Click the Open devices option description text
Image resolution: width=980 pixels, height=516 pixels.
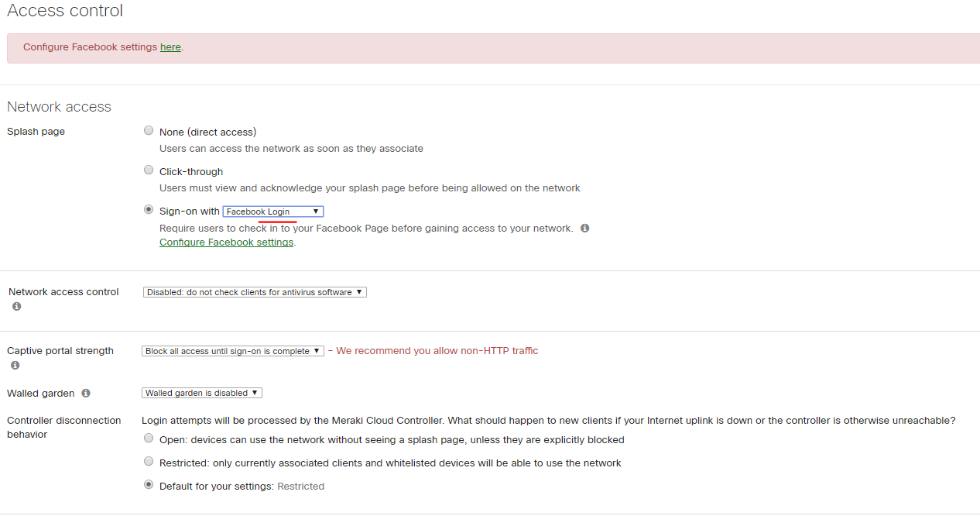(392, 440)
